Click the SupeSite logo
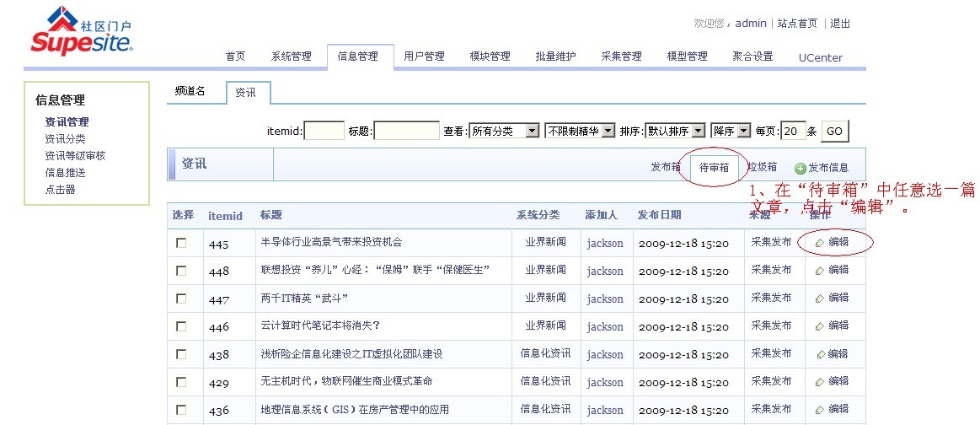This screenshot has height=425, width=980. (x=82, y=31)
